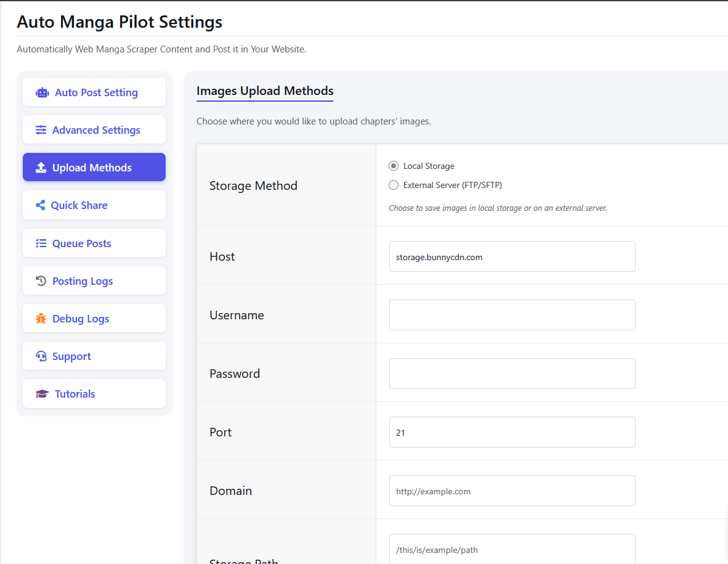Image resolution: width=728 pixels, height=564 pixels.
Task: Click inside the Host field
Action: [x=512, y=256]
